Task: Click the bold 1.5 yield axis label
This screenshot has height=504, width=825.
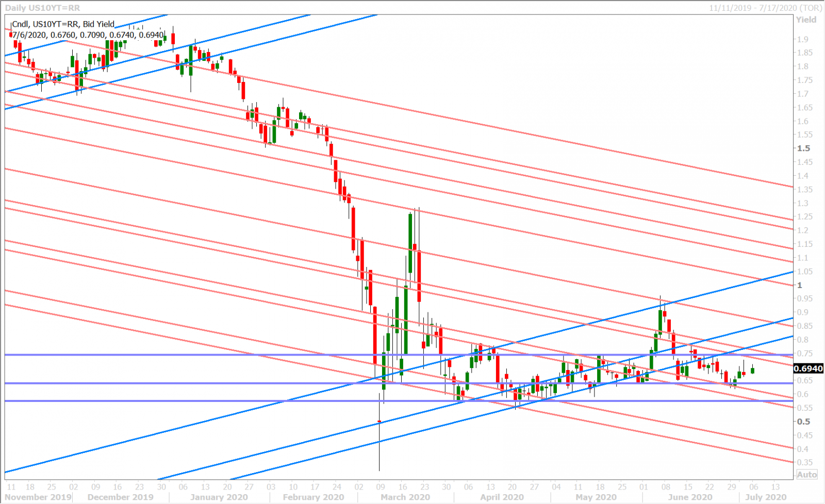Action: (x=803, y=148)
